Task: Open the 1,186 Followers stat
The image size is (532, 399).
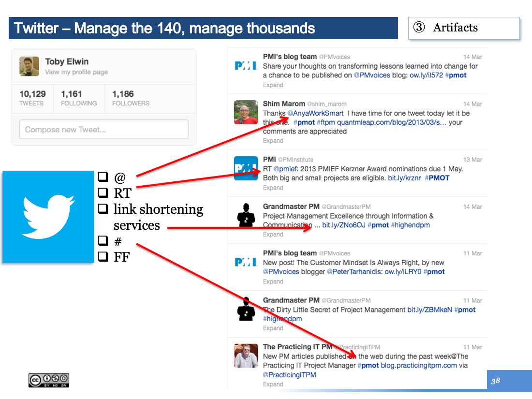Action: [131, 98]
